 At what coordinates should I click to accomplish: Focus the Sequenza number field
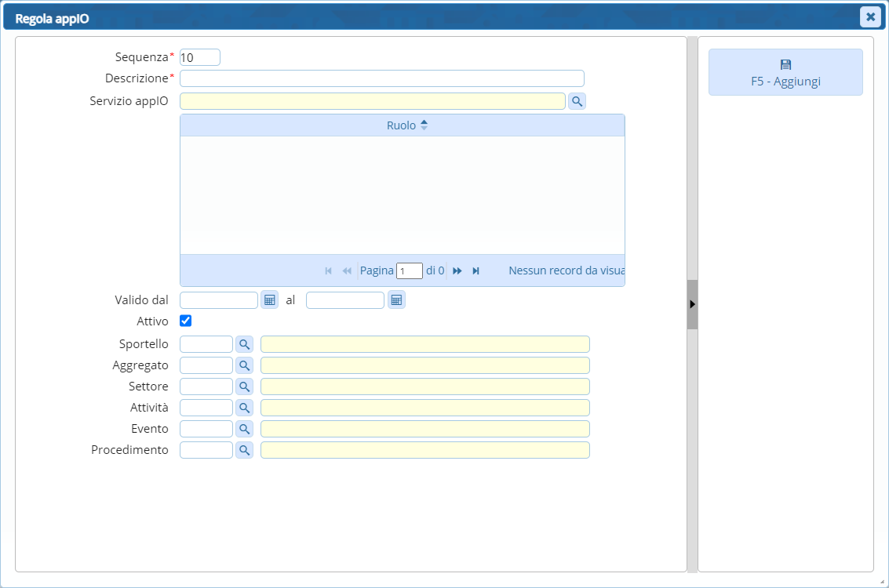click(x=199, y=57)
